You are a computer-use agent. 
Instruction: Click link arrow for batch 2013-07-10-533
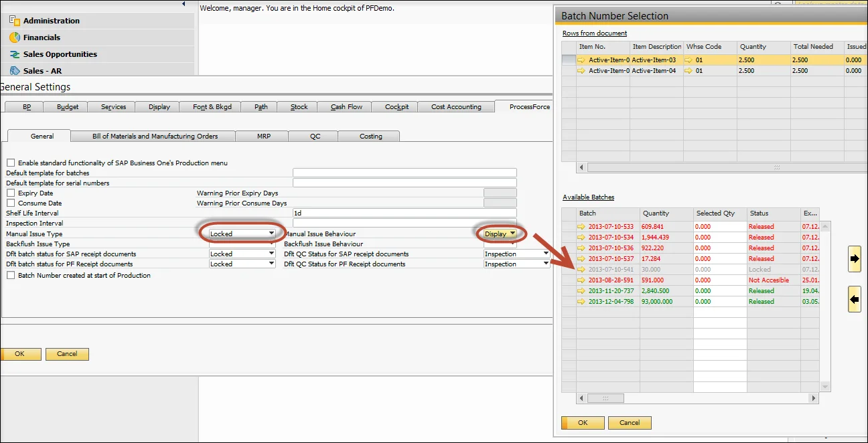(581, 227)
